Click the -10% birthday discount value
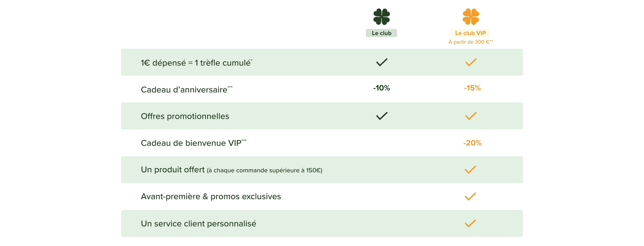The height and width of the screenshot is (246, 644). [382, 88]
